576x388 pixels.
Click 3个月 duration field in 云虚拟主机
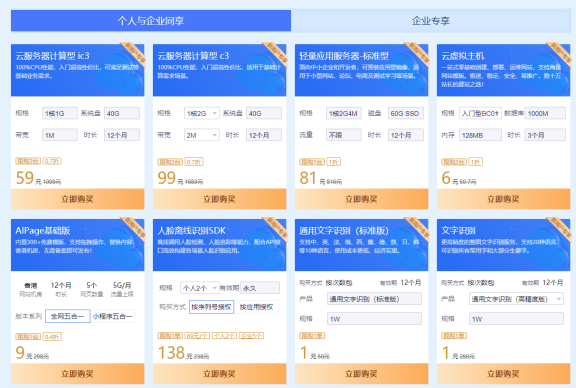pos(545,135)
